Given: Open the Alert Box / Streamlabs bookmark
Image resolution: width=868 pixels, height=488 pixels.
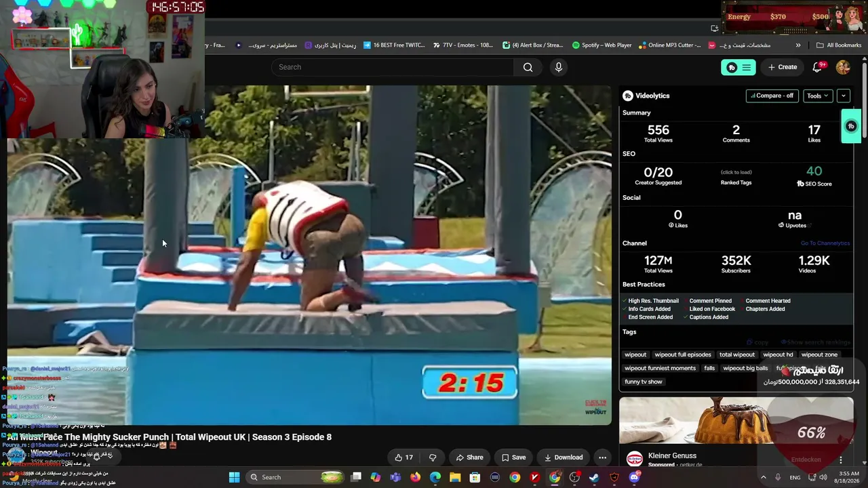Looking at the screenshot, I should pos(533,45).
